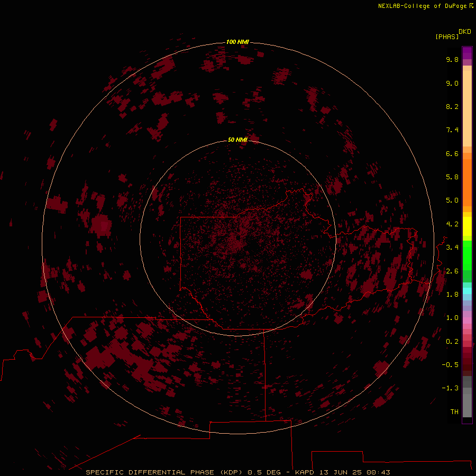Click the pink band of the color bar

(x=467, y=321)
